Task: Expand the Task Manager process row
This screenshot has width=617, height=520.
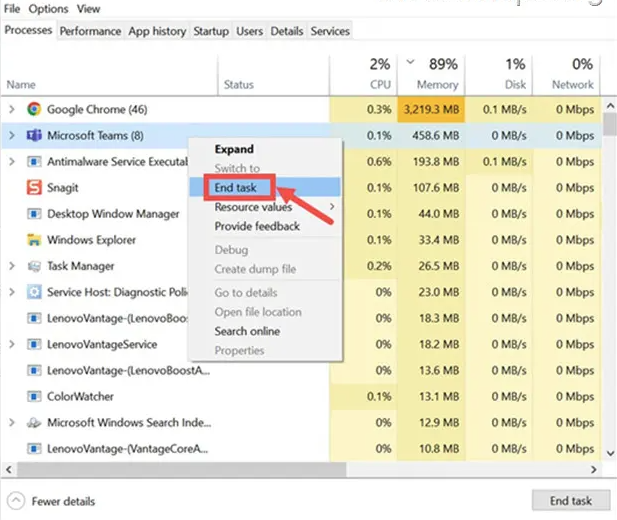Action: coord(12,266)
